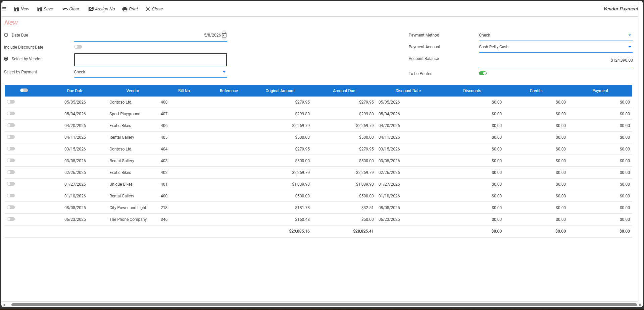Open the Payment Account dropdown
The height and width of the screenshot is (310, 644).
pos(555,47)
